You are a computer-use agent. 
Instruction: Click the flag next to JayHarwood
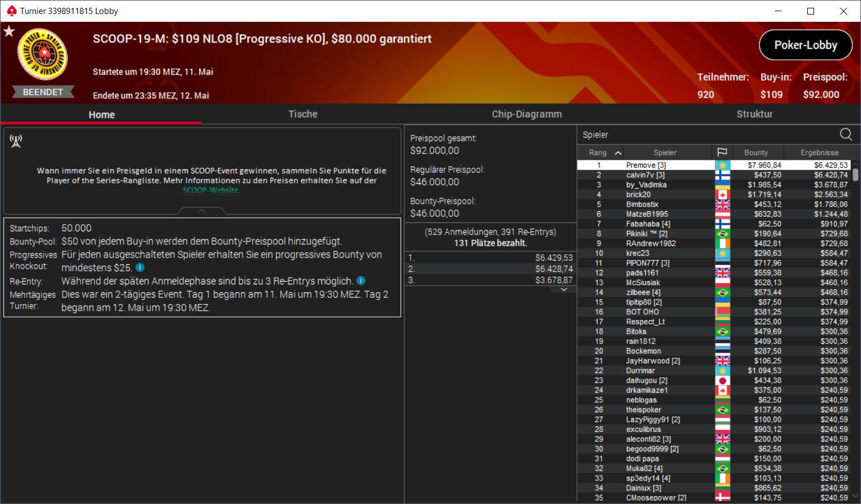click(x=722, y=361)
